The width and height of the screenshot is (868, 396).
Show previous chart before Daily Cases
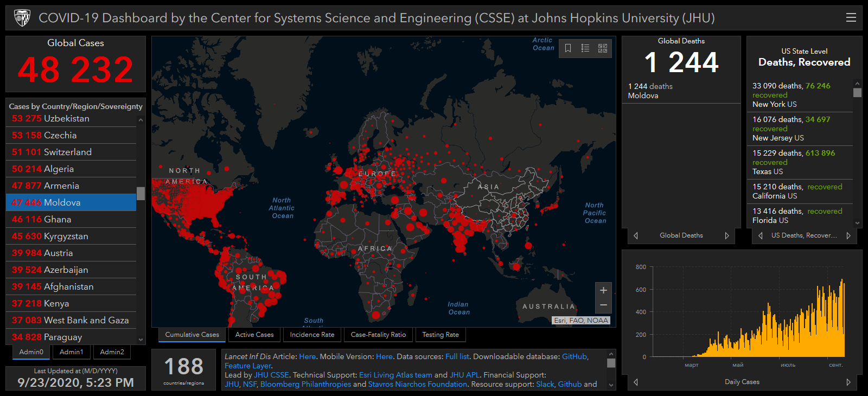pos(636,382)
